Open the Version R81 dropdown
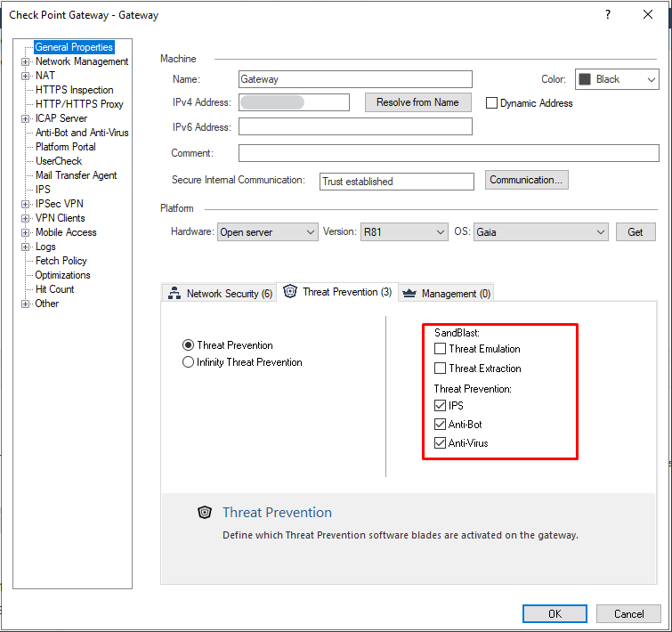The height and width of the screenshot is (632, 672). [403, 232]
